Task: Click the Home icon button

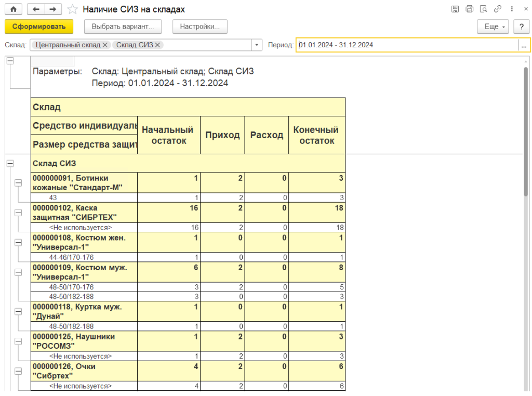Action: tap(13, 9)
